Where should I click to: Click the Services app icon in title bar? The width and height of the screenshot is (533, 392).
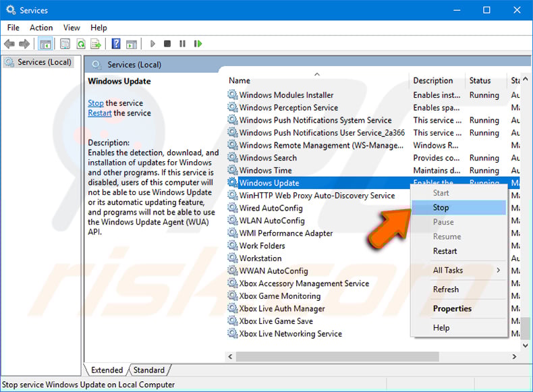[x=11, y=10]
